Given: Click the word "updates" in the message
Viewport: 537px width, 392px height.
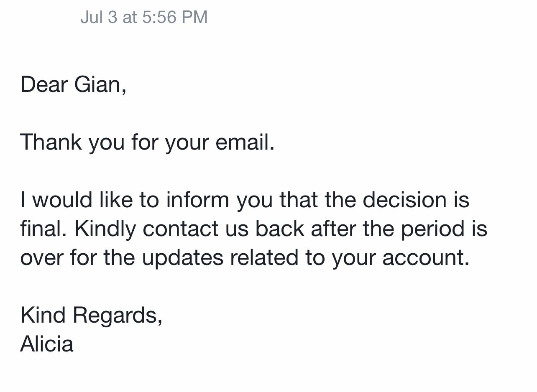Looking at the screenshot, I should 182,257.
